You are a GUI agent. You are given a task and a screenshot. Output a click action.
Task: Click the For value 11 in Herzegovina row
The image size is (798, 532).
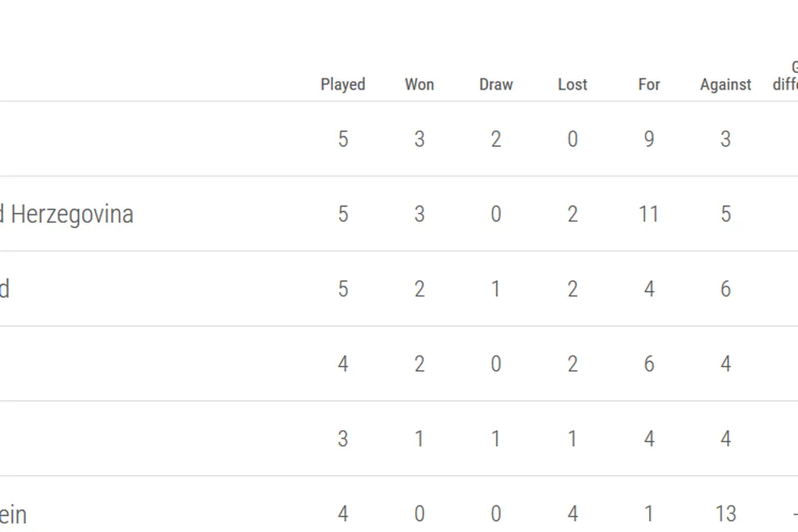click(648, 214)
